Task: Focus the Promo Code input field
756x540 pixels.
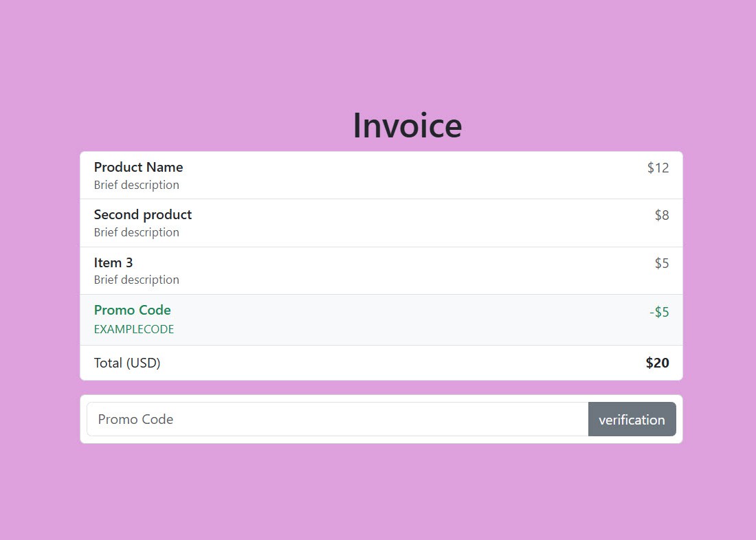Action: tap(337, 419)
